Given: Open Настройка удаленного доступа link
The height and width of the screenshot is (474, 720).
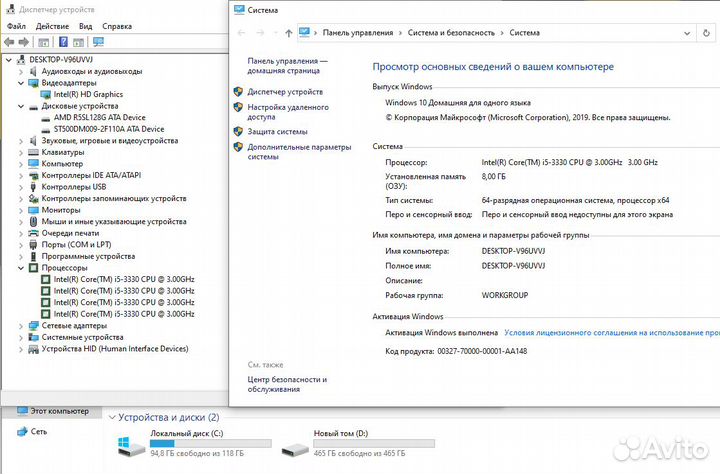Looking at the screenshot, I should (288, 112).
